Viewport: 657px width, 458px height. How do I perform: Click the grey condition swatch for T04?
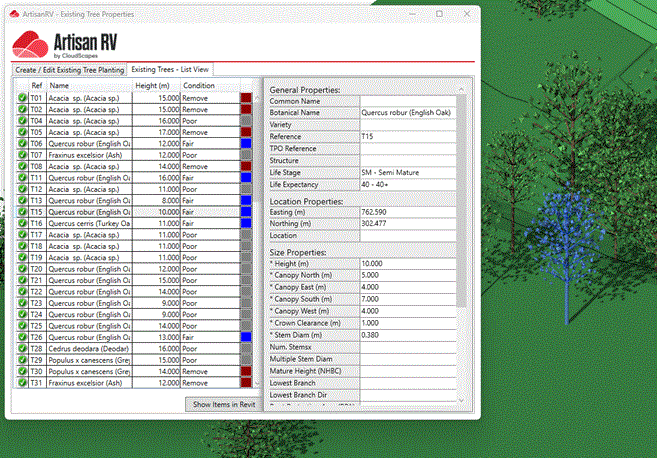(246, 121)
